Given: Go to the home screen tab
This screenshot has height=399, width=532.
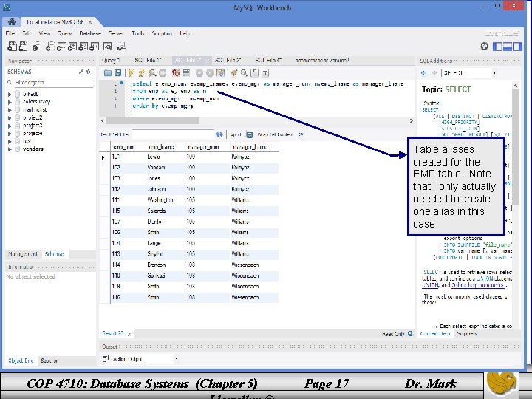Looking at the screenshot, I should [x=12, y=22].
